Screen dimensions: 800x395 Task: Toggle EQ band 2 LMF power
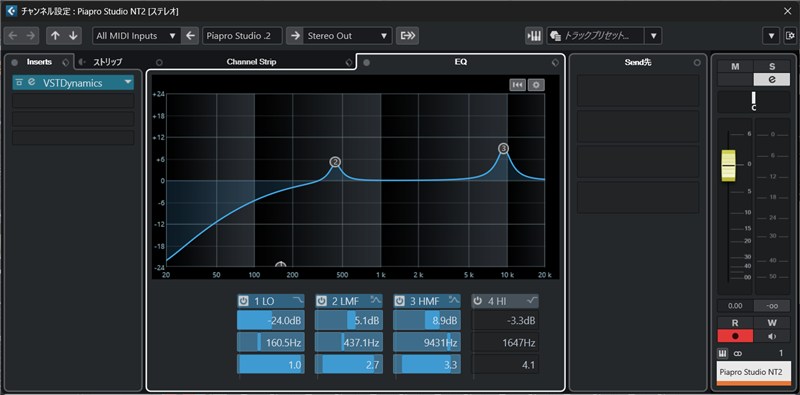coord(321,301)
